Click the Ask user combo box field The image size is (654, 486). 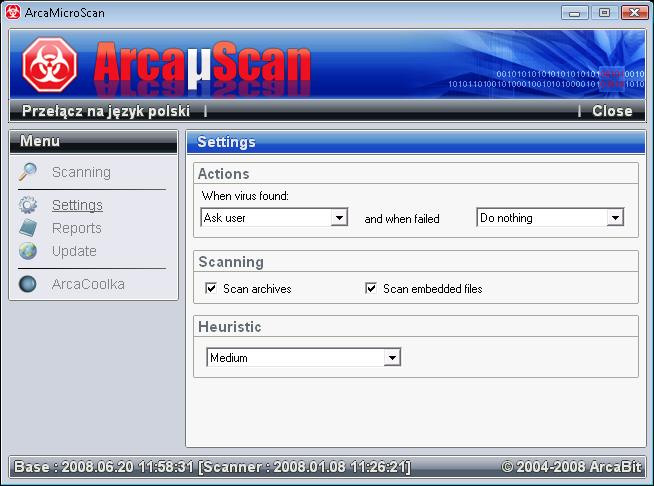[x=274, y=217]
